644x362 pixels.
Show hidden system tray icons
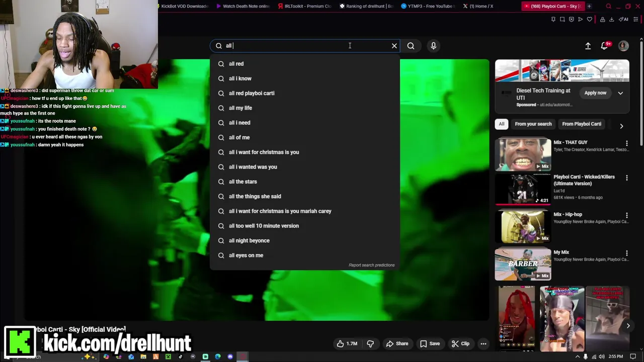[x=577, y=357]
